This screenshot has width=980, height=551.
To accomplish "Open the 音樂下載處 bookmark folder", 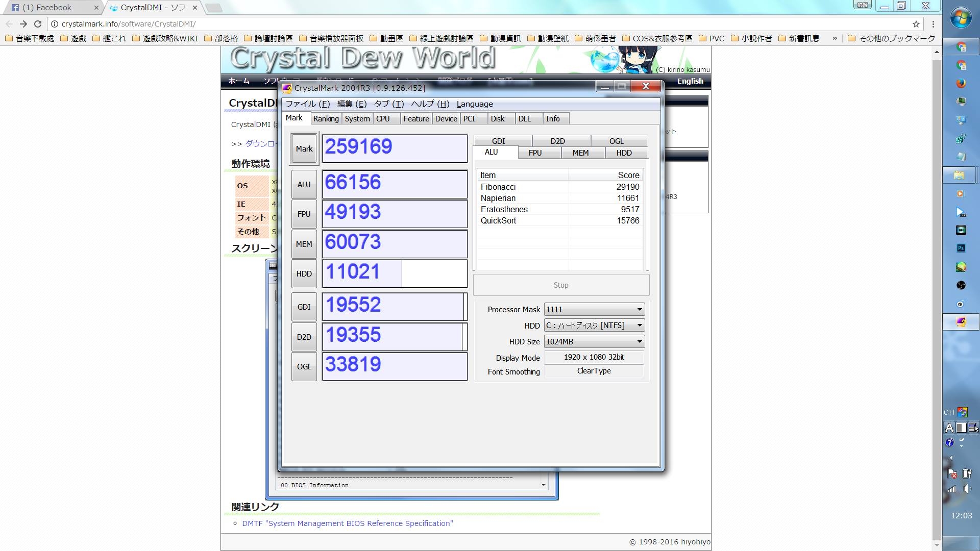I will (30, 38).
